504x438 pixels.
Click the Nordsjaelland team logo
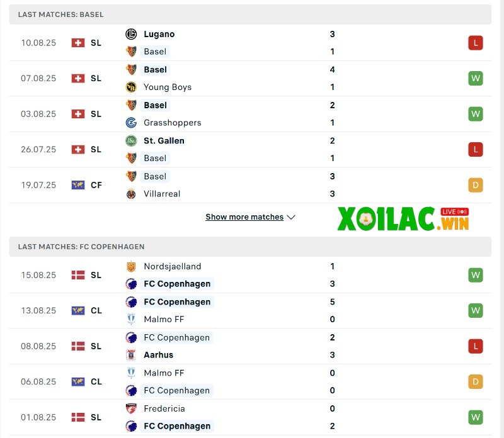(131, 266)
